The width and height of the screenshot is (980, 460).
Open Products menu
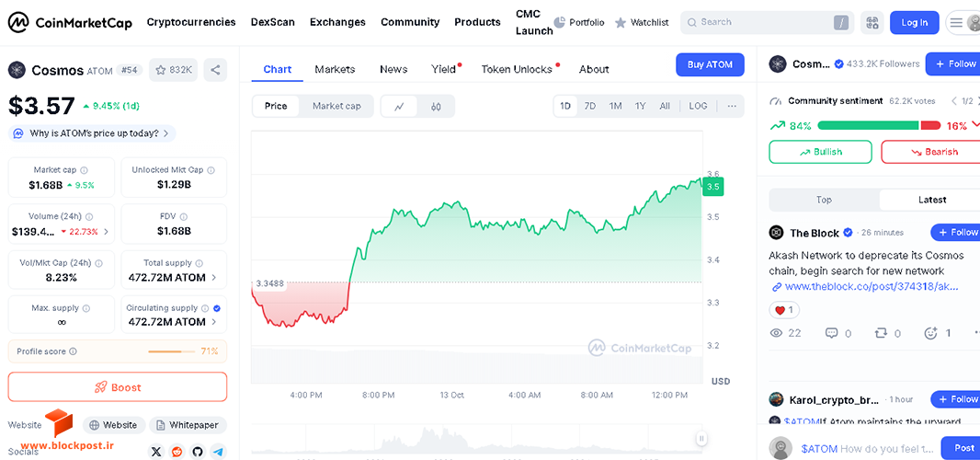click(x=477, y=22)
